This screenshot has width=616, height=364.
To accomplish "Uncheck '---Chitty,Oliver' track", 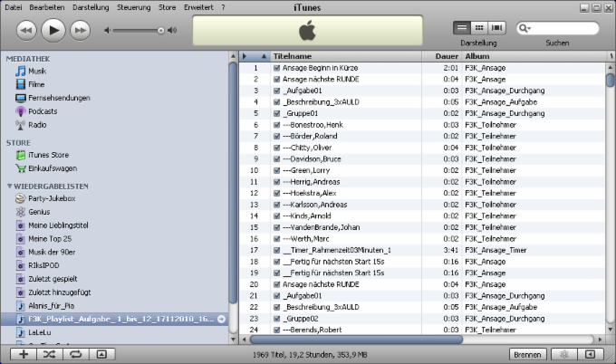I will [x=276, y=148].
